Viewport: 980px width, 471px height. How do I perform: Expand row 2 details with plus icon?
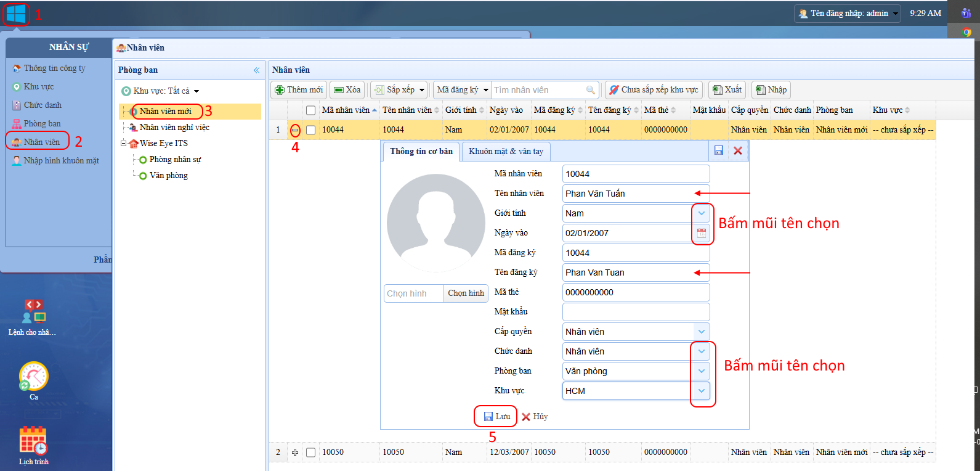click(x=295, y=453)
